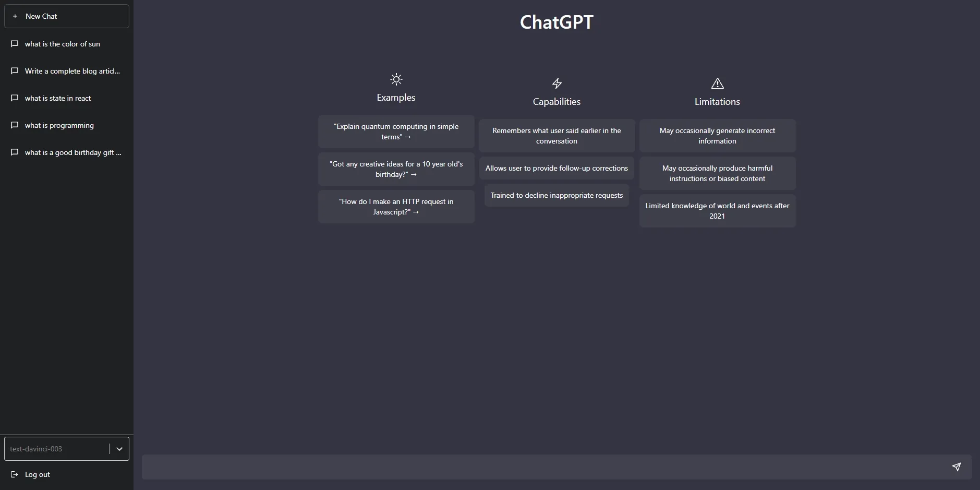Viewport: 980px width, 490px height.
Task: Open 'what is a good birthday gift ...' chat
Action: 67,152
